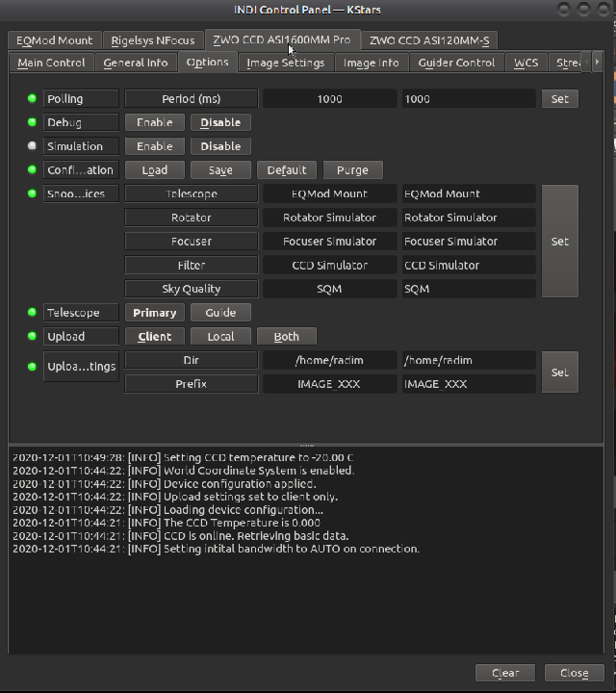Disable Debug mode
616x693 pixels.
(x=220, y=122)
